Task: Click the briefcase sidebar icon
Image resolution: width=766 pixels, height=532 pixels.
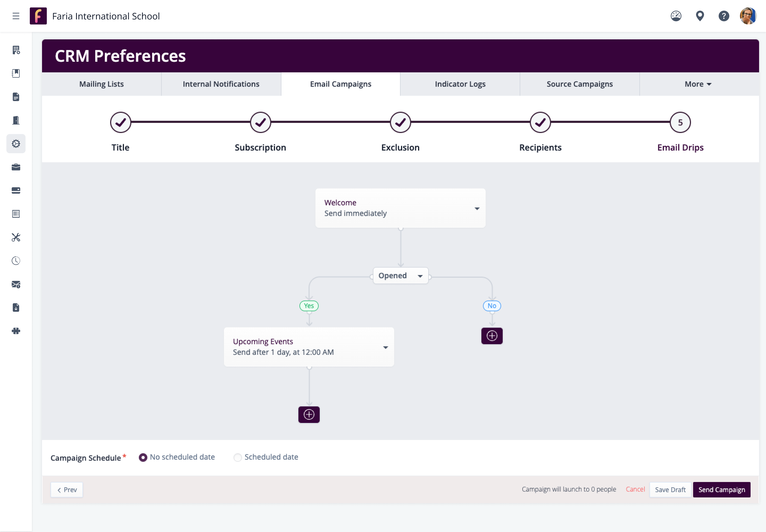Action: coord(16,167)
